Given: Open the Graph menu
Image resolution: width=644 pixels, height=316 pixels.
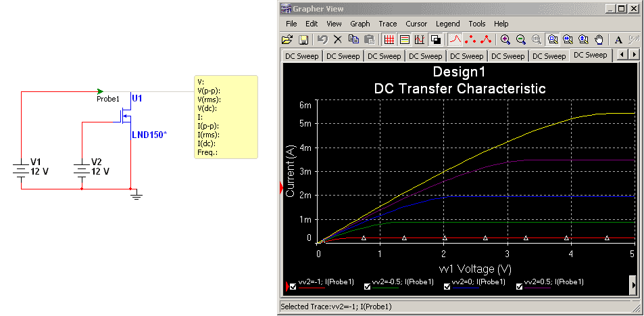Looking at the screenshot, I should [360, 24].
